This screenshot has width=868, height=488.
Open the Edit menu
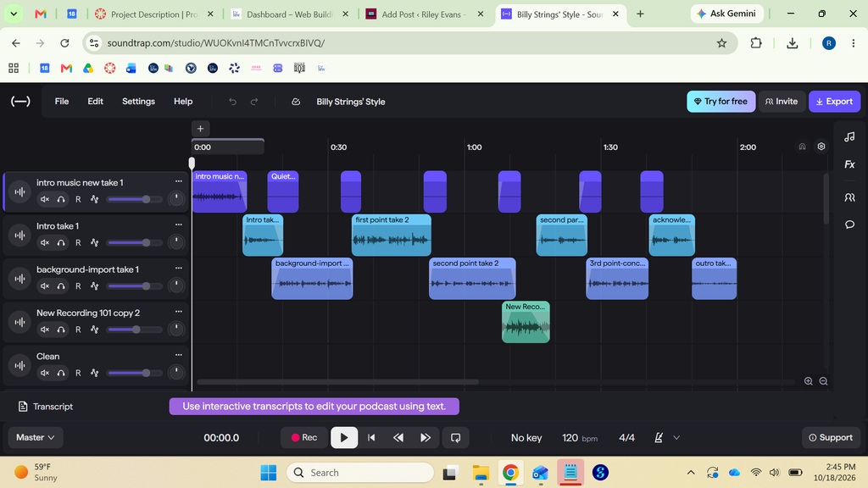click(95, 102)
